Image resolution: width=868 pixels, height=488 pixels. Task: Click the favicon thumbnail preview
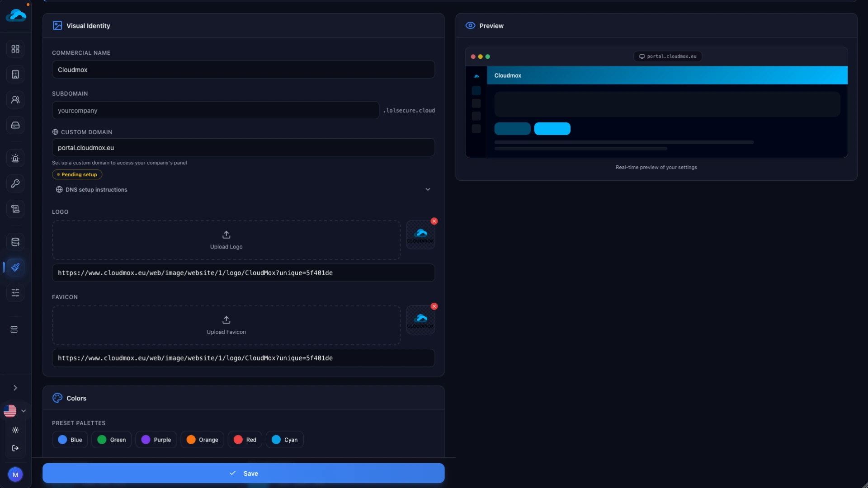click(420, 320)
